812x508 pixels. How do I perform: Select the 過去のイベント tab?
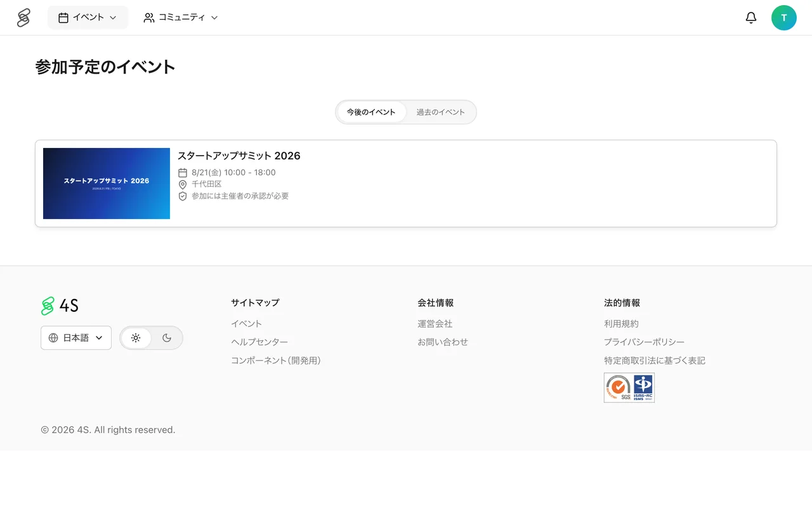[441, 112]
